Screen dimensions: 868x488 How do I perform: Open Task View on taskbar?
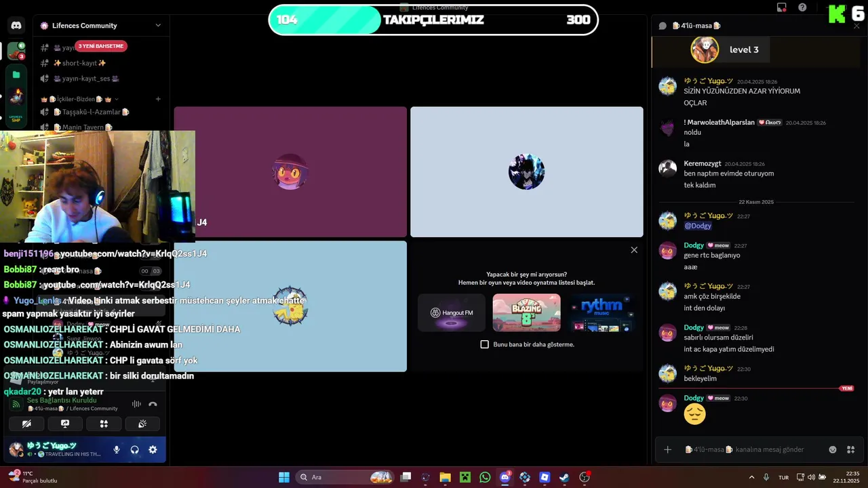pos(406,477)
